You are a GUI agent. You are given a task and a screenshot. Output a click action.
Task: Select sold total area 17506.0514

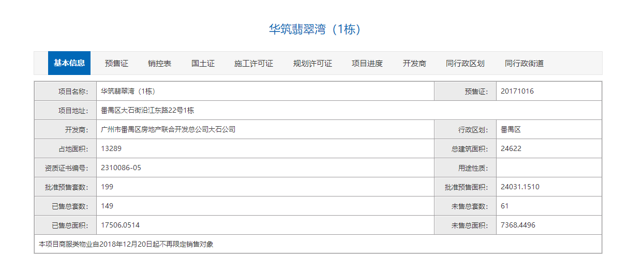[x=121, y=225]
